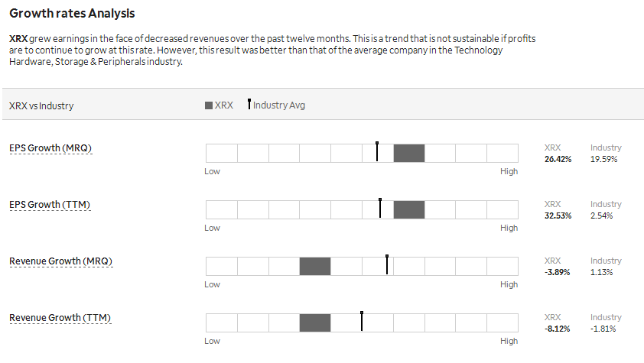
Task: Click the EPS Growth (TTM) label
Action: (x=50, y=205)
